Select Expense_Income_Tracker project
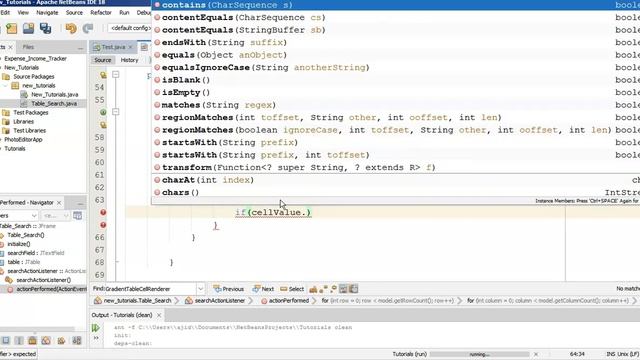 pyautogui.click(x=35, y=58)
